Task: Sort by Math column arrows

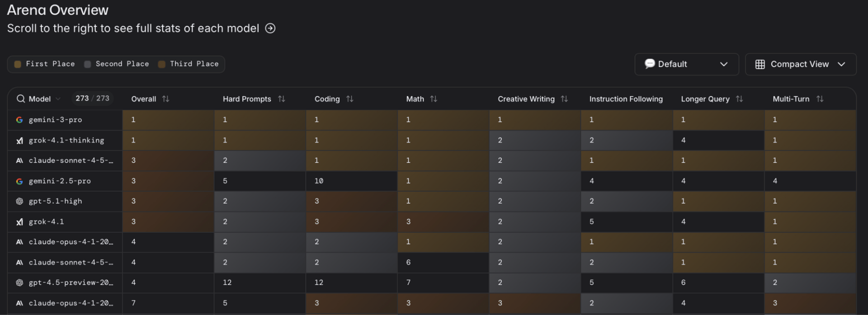Action: tap(434, 99)
